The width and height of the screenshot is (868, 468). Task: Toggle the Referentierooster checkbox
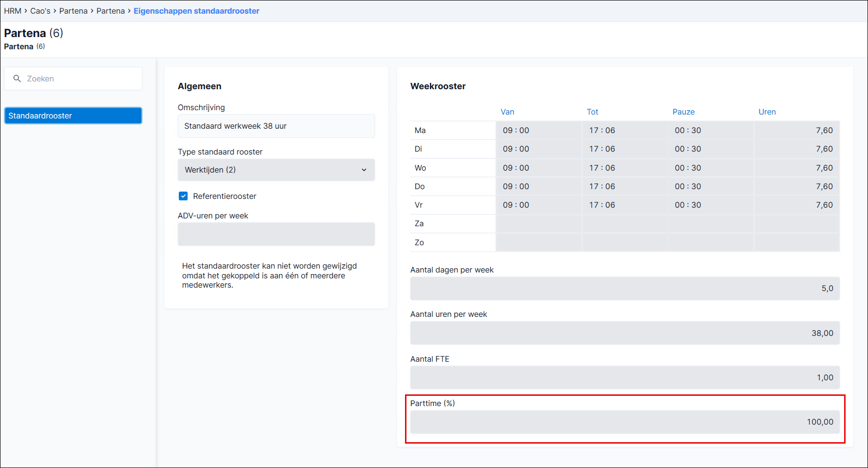tap(183, 196)
